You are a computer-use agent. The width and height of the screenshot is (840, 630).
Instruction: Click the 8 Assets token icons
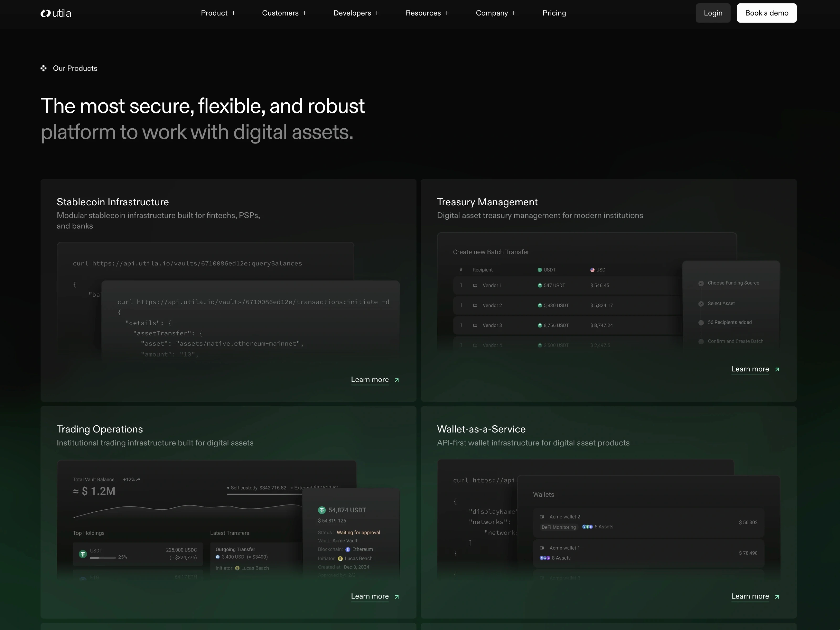tap(545, 558)
